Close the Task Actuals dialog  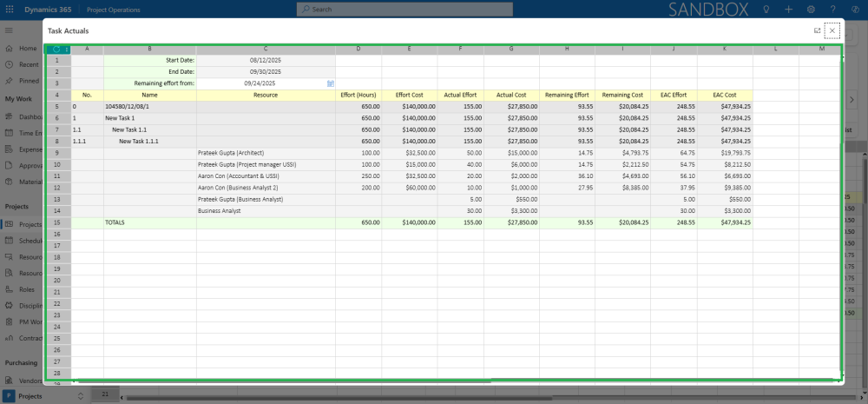[x=832, y=30]
